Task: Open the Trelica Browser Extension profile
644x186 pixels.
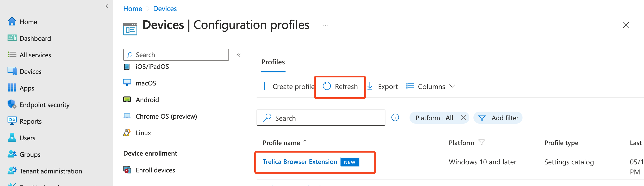Action: [300, 162]
